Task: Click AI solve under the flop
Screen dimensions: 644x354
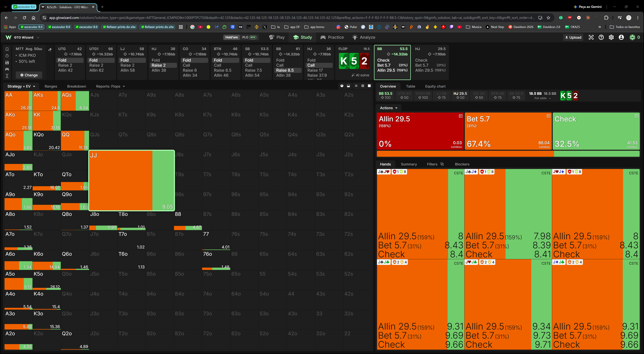Action: point(360,75)
